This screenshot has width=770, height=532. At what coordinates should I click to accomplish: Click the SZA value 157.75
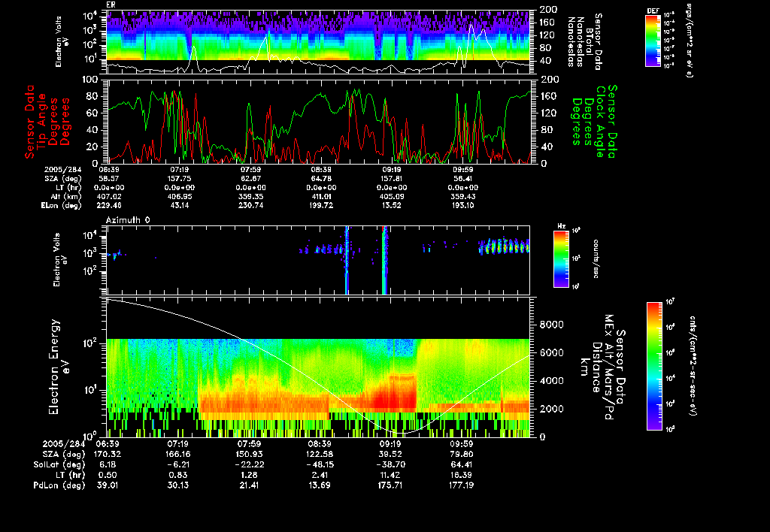point(179,179)
